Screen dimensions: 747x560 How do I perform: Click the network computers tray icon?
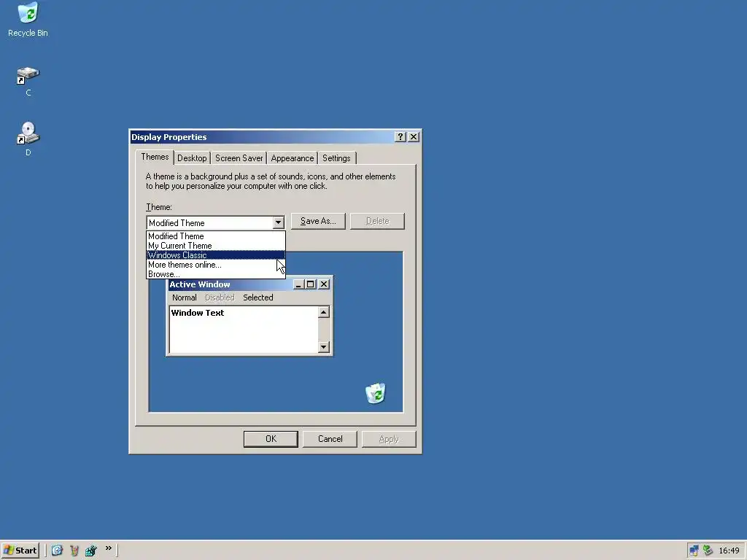pos(694,551)
